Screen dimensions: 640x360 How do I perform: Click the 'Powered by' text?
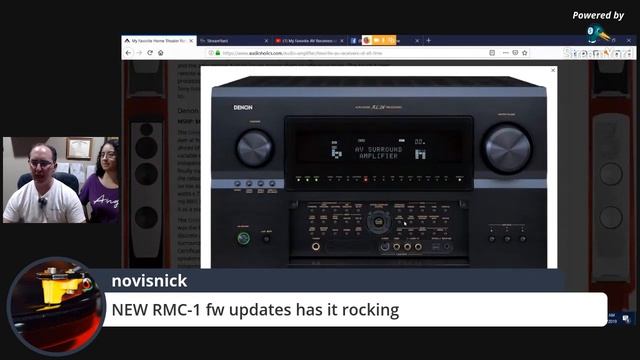598,16
